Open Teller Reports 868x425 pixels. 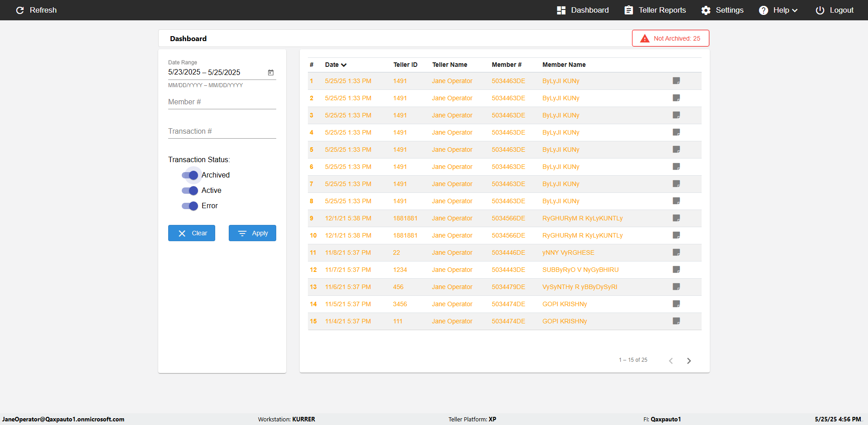(655, 10)
